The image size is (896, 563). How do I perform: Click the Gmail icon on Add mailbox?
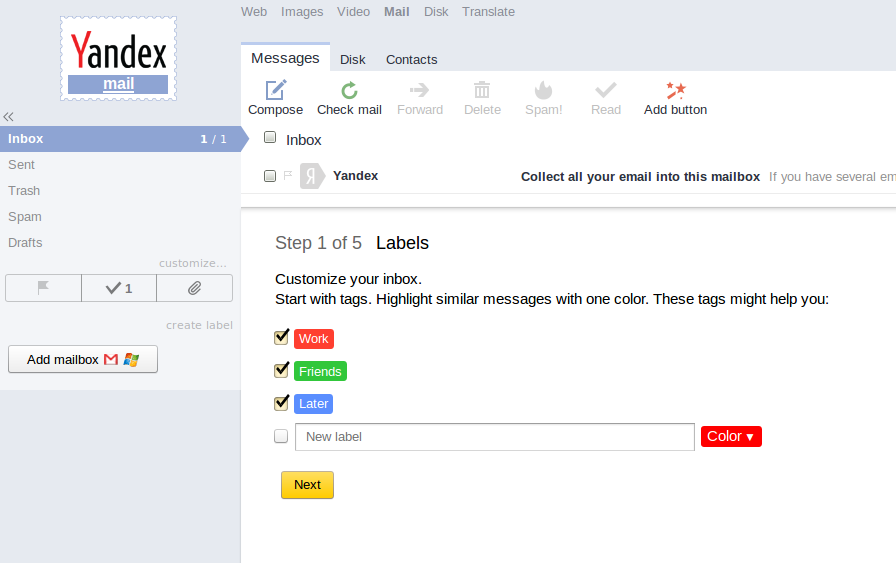[111, 360]
